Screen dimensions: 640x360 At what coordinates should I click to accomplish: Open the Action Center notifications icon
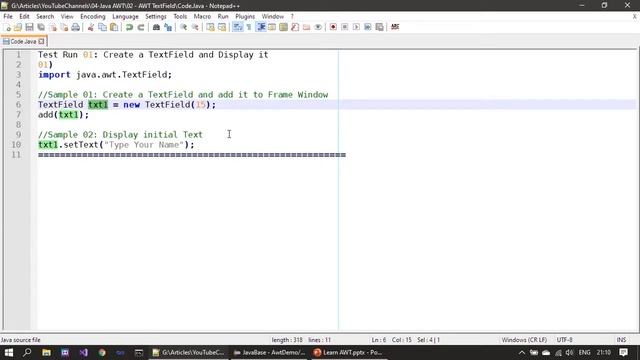coord(623,352)
